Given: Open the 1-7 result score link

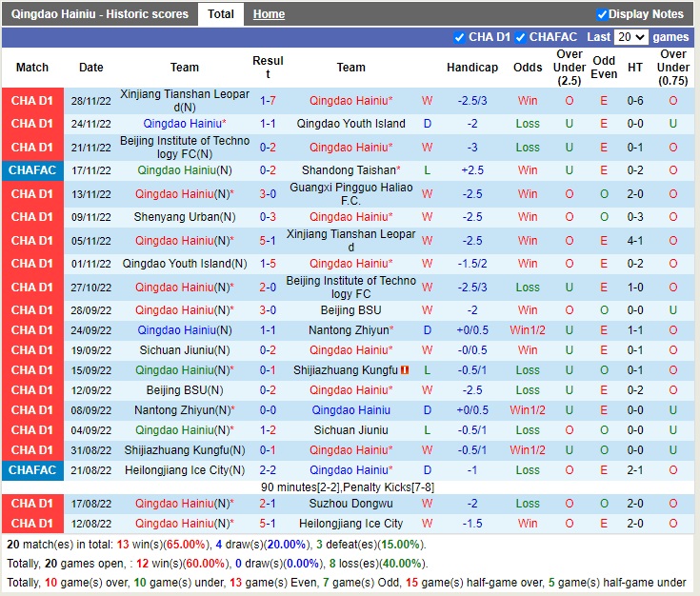Looking at the screenshot, I should coord(268,101).
